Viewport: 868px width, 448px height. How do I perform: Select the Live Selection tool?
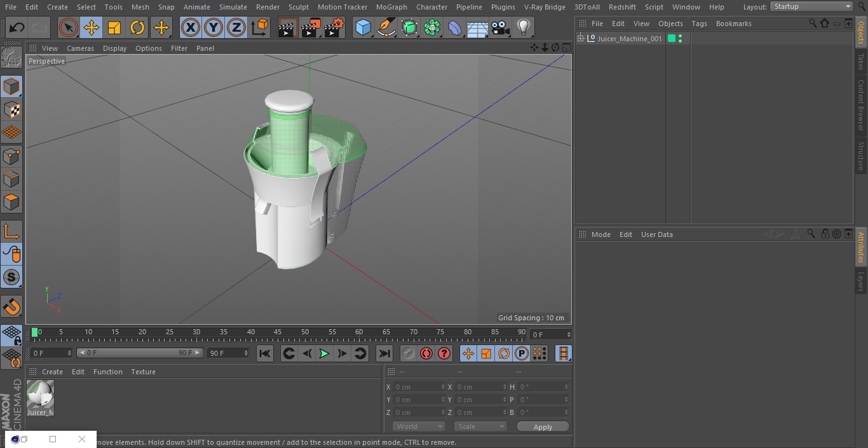(x=68, y=27)
